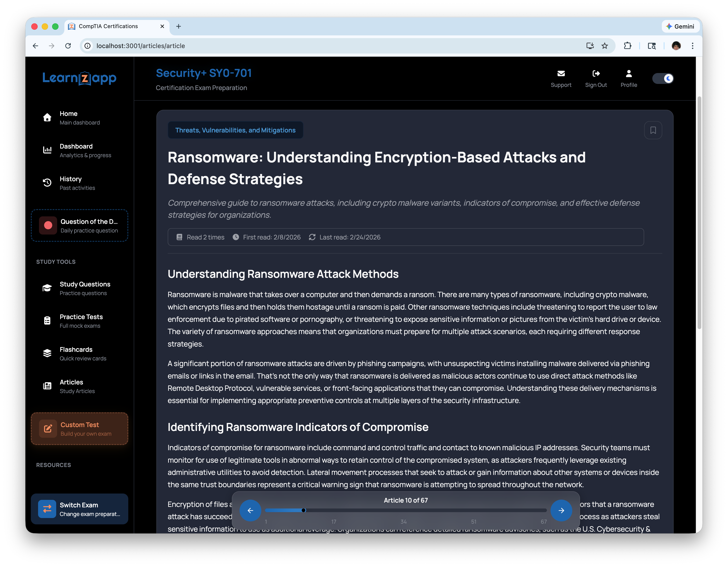Click the LearnZapp logo
Screen dimensions: 728x567
point(79,78)
